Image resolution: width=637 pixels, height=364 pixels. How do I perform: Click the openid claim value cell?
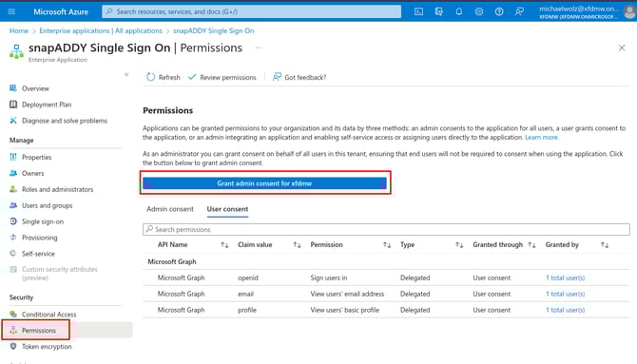point(248,278)
